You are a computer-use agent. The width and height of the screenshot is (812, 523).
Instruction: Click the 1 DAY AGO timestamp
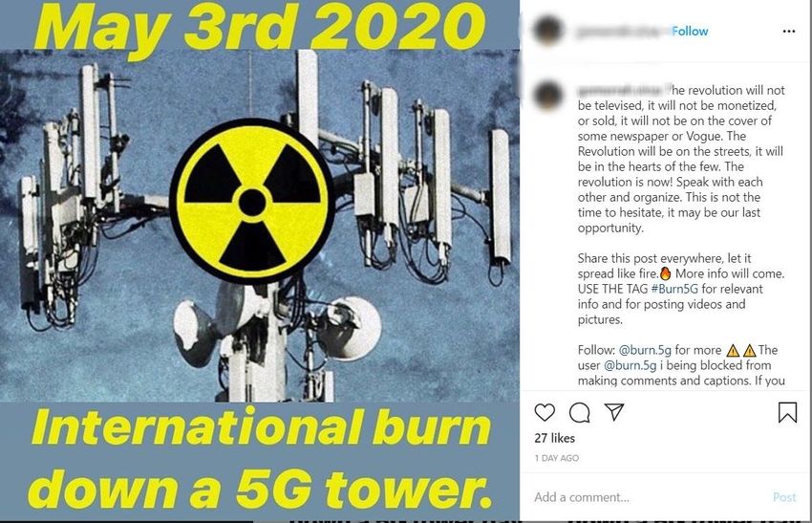pyautogui.click(x=557, y=458)
